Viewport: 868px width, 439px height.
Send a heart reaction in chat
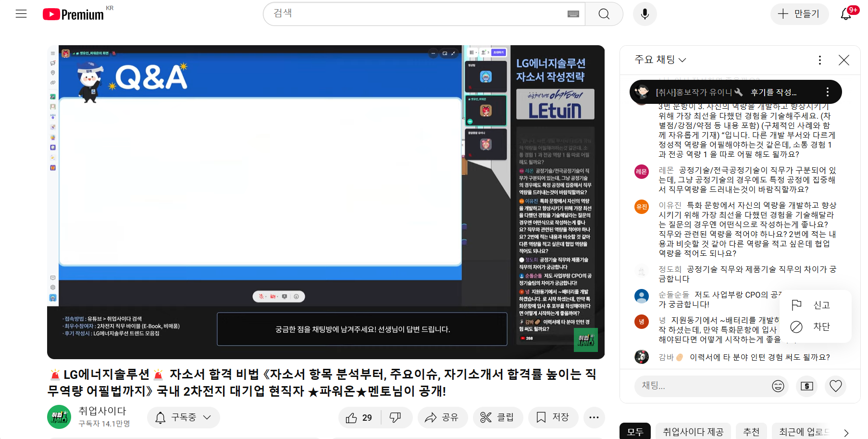(x=835, y=386)
